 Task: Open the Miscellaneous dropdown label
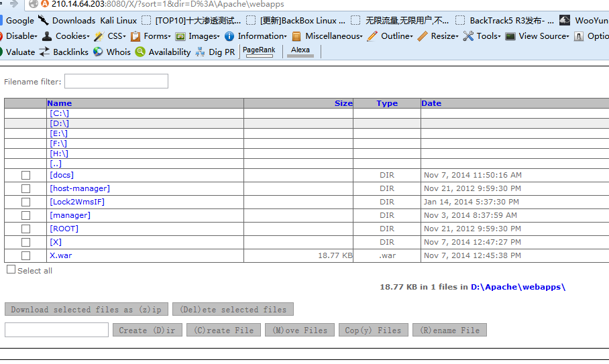point(334,36)
